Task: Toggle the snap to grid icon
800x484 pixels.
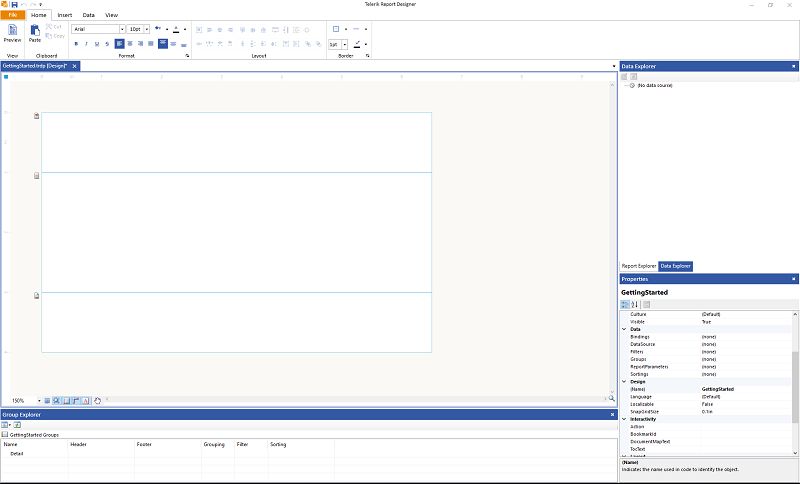Action: pyautogui.click(x=57, y=401)
